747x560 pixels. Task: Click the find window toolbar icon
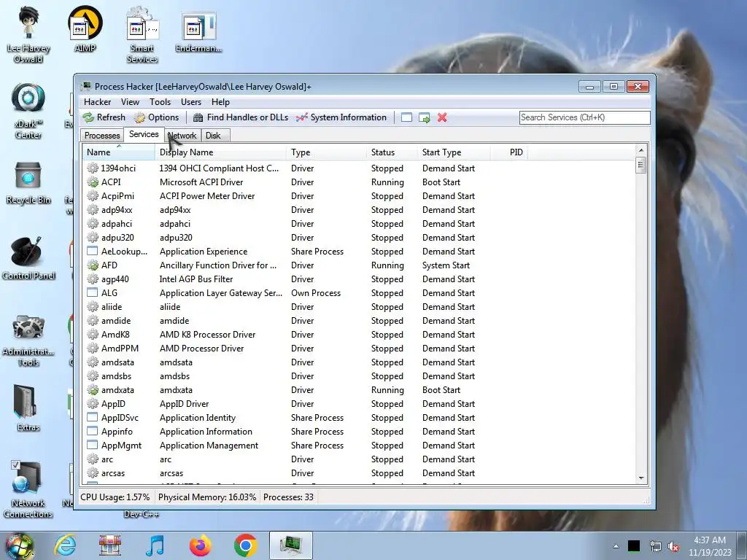pyautogui.click(x=406, y=117)
